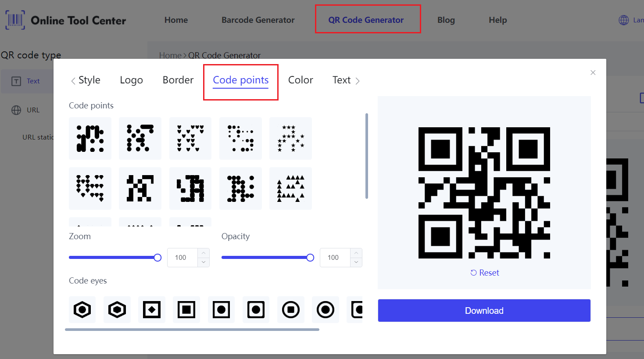Click the Zoom slider handle

tap(157, 258)
